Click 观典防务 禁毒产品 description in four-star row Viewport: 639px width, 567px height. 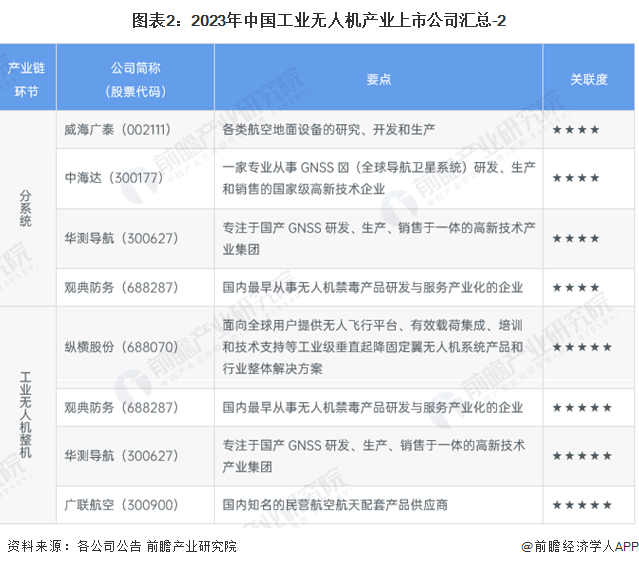372,287
